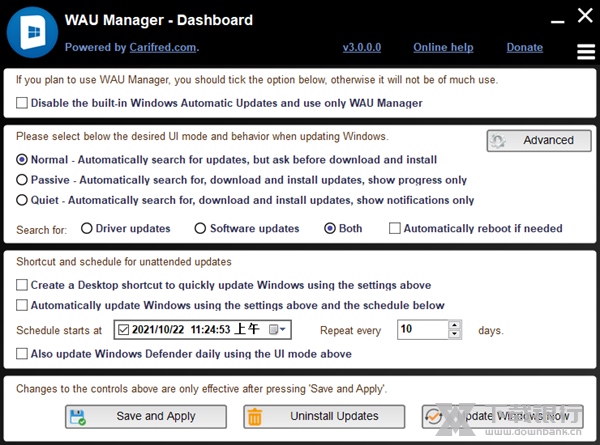Decrease the Repeat every days value
The height and width of the screenshot is (445, 600).
pyautogui.click(x=455, y=334)
